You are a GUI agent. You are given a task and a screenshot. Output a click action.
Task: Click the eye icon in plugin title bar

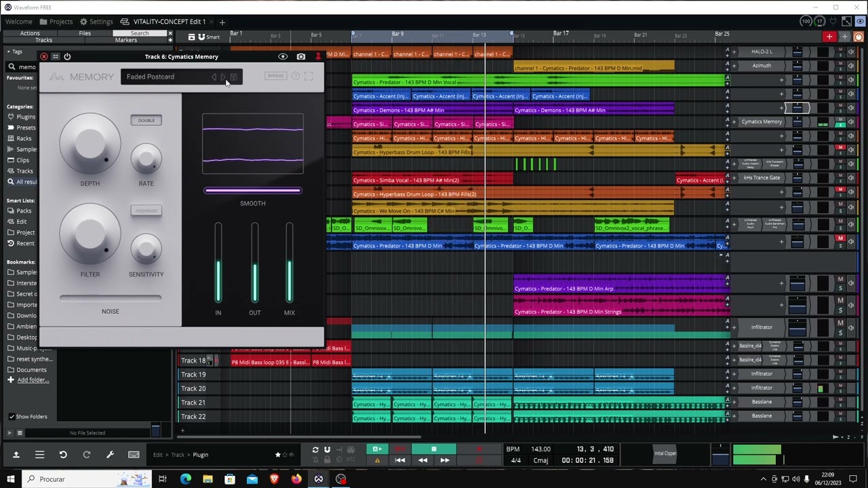pos(283,57)
